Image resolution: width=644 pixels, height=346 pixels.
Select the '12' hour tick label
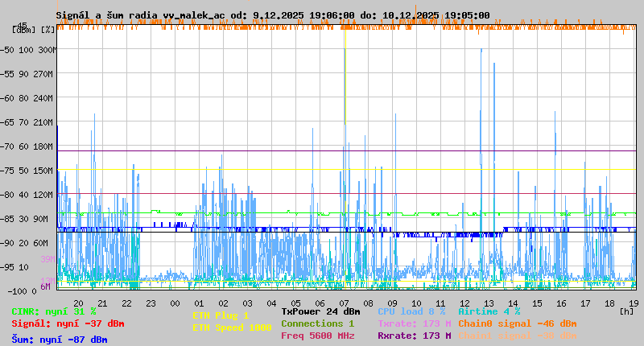click(464, 303)
